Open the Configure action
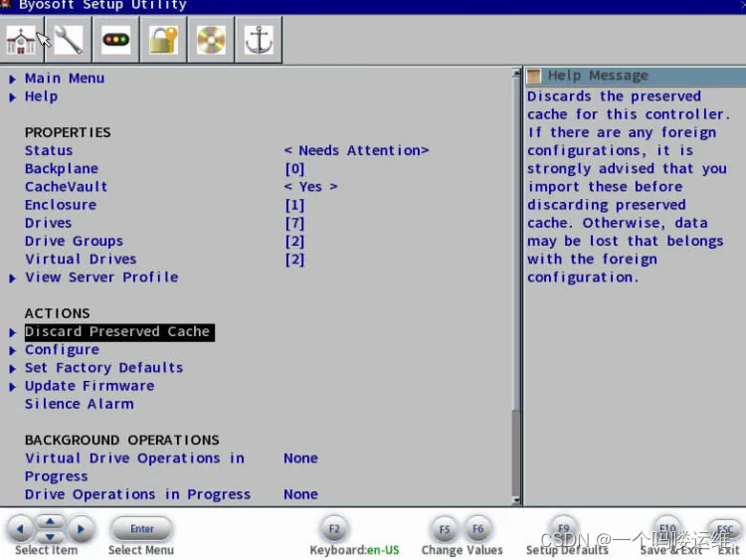This screenshot has width=746, height=560. click(62, 350)
